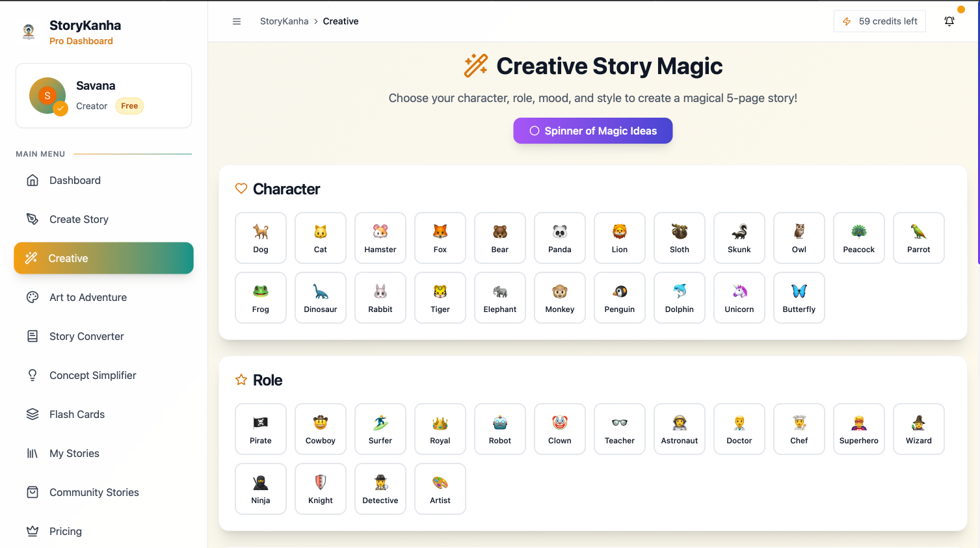Pick the Detective role
Screen dimensions: 980x548
coord(380,489)
